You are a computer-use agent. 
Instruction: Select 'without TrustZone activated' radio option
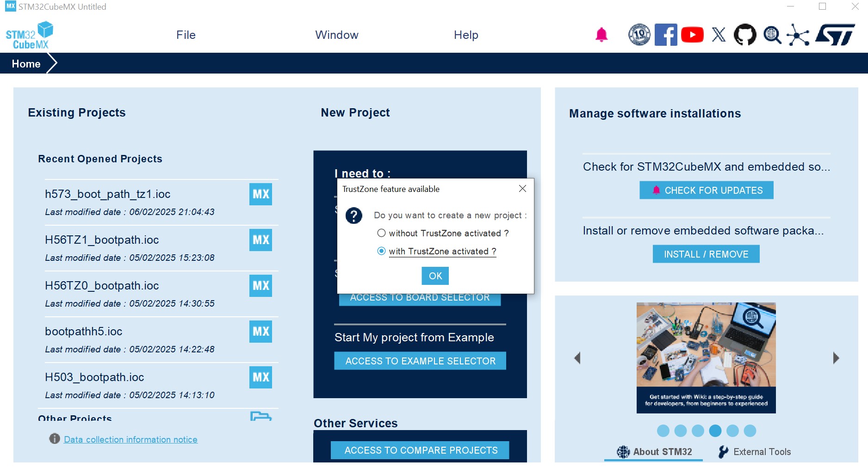click(x=381, y=233)
